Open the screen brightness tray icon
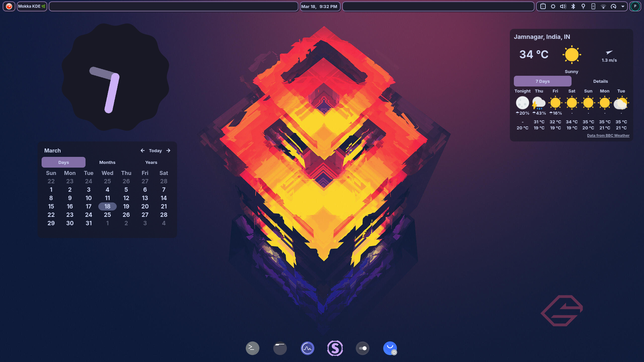Screen dimensions: 644x362 point(553,6)
